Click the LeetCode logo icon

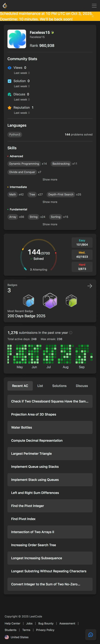5,5
